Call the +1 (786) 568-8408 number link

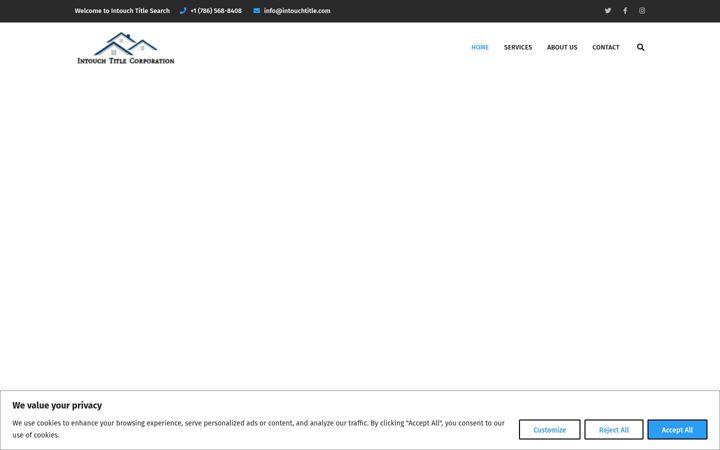(x=216, y=11)
